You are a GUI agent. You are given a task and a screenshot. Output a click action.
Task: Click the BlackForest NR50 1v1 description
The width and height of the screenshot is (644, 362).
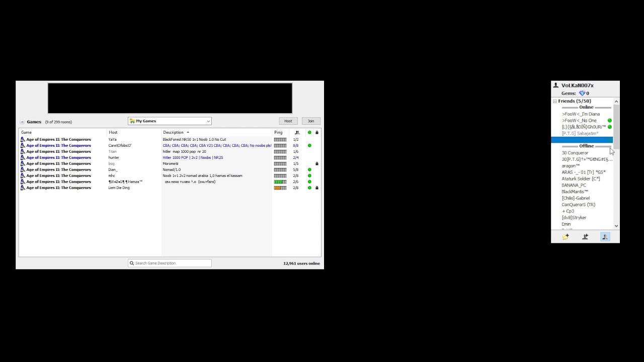(194, 139)
